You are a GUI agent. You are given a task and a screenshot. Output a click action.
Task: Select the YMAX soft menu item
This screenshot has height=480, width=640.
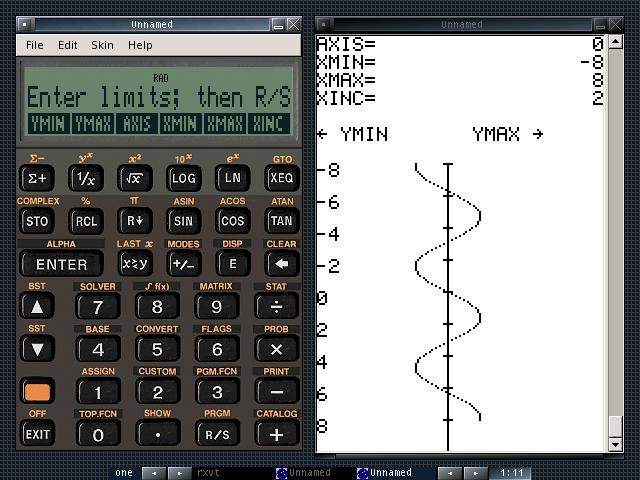93,124
